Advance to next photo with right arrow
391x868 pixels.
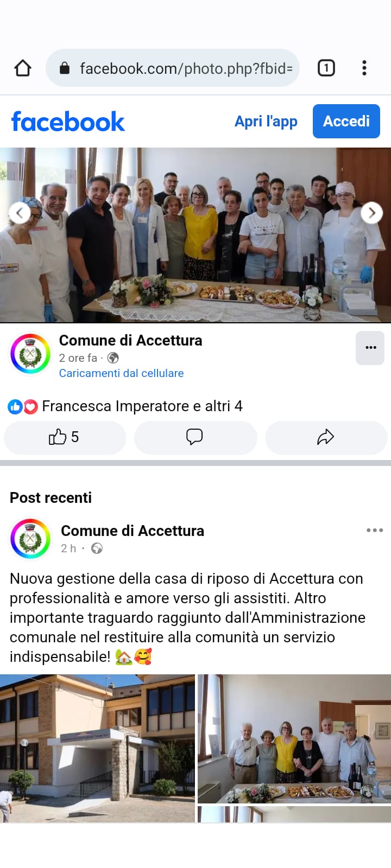(372, 213)
